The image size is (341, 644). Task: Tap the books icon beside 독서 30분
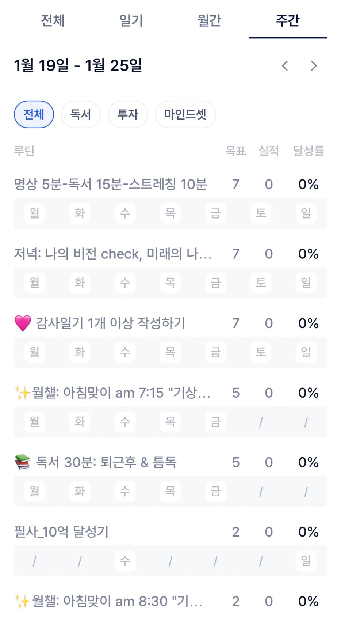coord(23,462)
